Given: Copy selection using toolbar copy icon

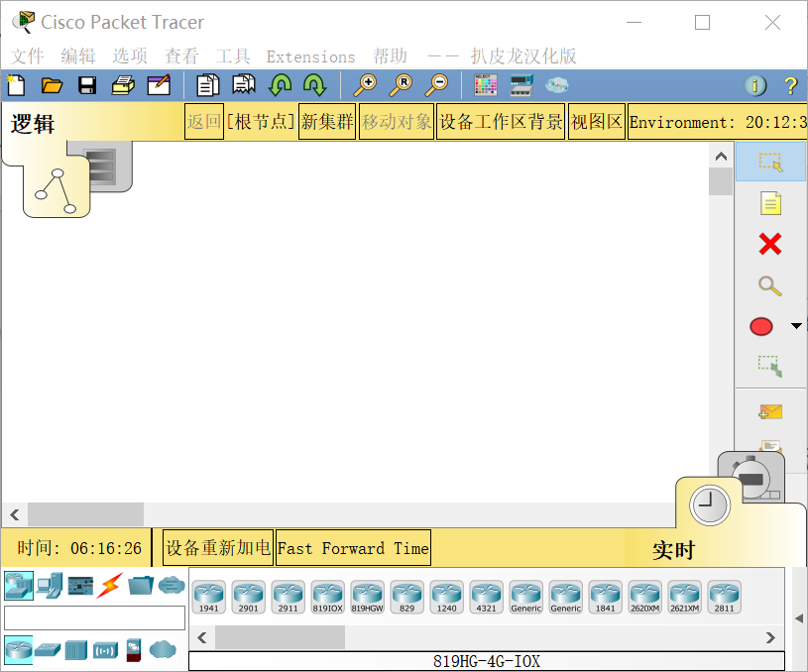Looking at the screenshot, I should pyautogui.click(x=207, y=85).
